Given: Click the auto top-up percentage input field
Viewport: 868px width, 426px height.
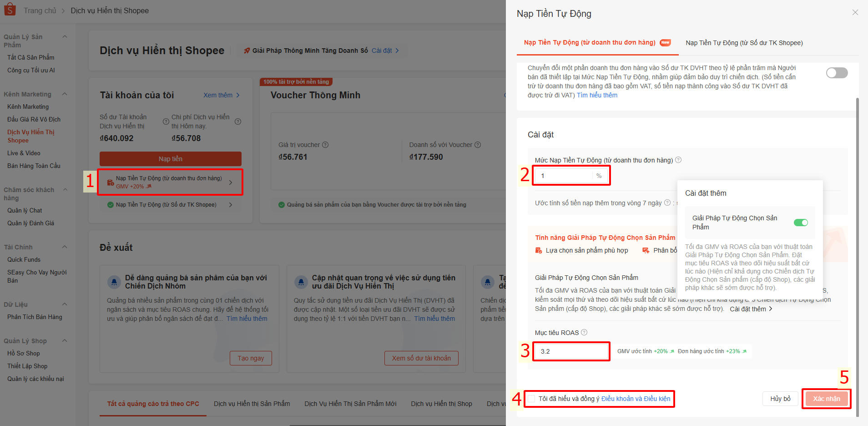Looking at the screenshot, I should pos(572,176).
